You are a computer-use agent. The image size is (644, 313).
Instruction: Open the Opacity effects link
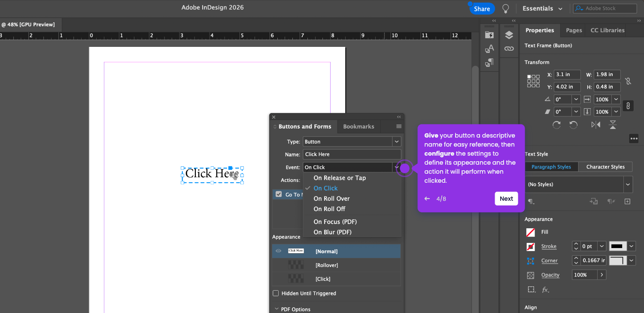550,275
